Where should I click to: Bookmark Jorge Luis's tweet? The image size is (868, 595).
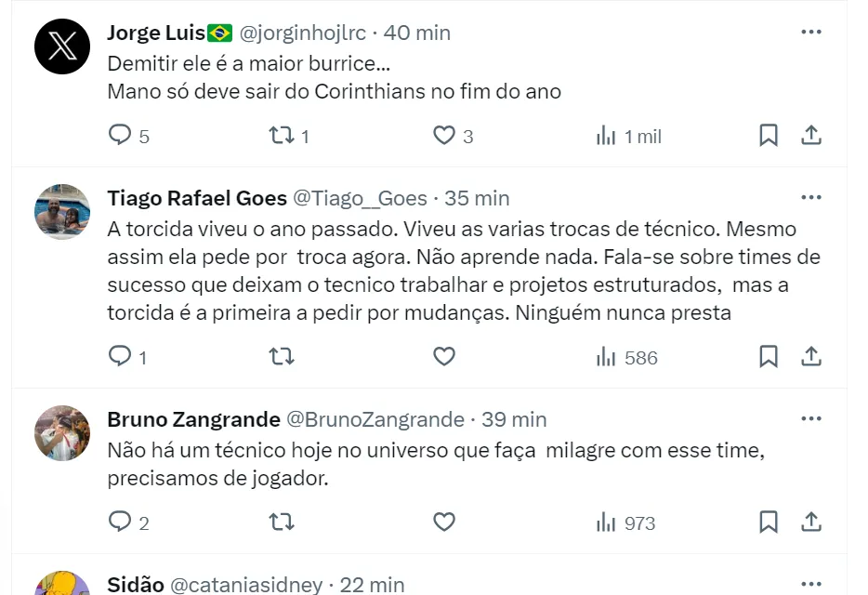(x=769, y=136)
